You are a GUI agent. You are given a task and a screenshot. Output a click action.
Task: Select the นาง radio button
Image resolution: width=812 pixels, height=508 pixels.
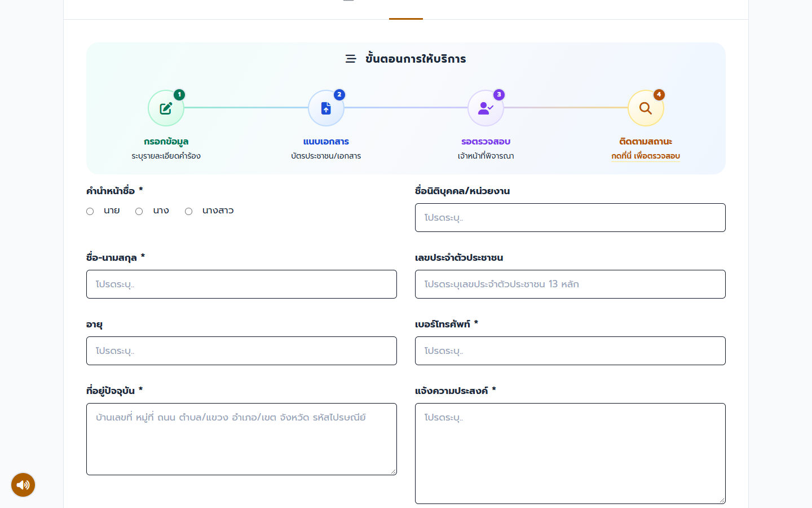139,211
